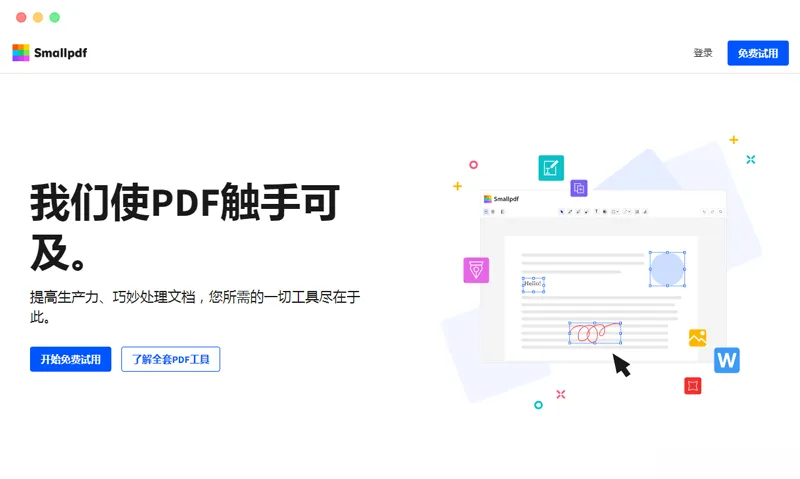Screen dimensions: 800x479
Task: Click the teal Edit PDF icon
Action: point(551,168)
